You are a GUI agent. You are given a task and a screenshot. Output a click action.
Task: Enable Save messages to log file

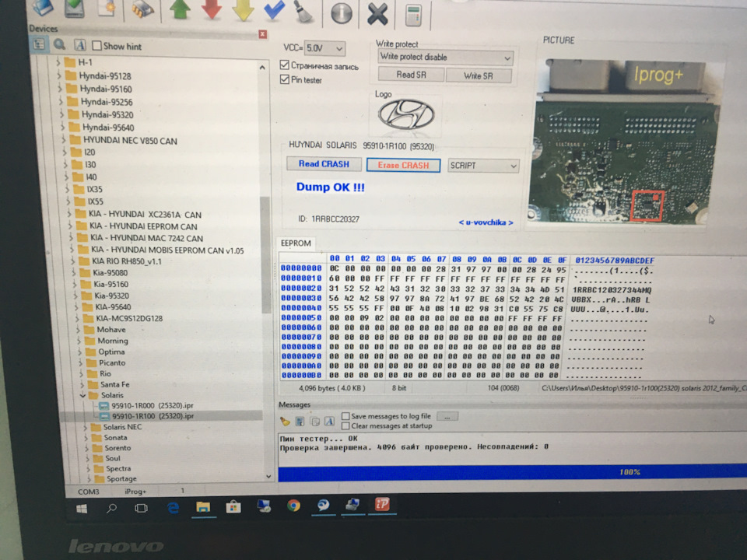(345, 415)
